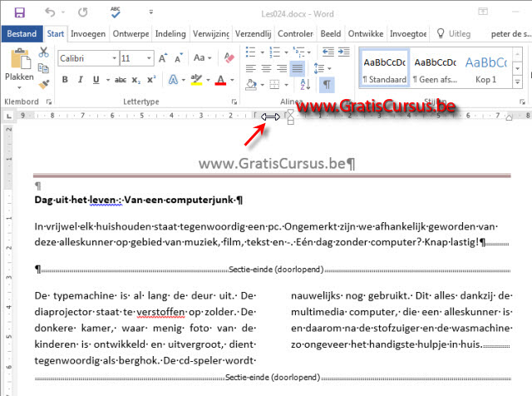Open the Aa change case menu
The width and height of the screenshot is (532, 396).
click(x=202, y=57)
